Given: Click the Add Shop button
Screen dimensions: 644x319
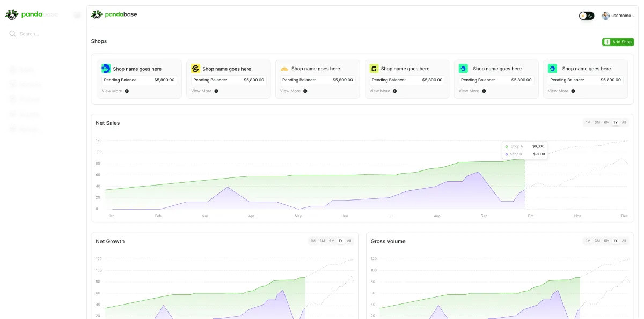Looking at the screenshot, I should pyautogui.click(x=618, y=42).
